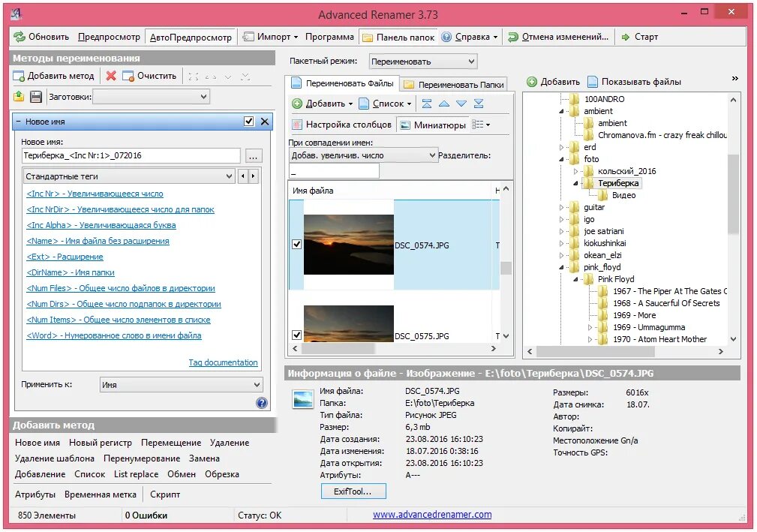Open Пакетный режим dropdown
757x532 pixels.
[423, 62]
